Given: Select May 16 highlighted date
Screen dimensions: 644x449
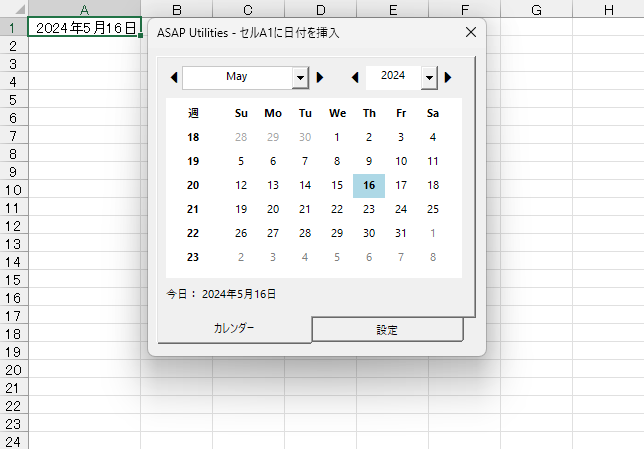Looking at the screenshot, I should click(369, 186).
